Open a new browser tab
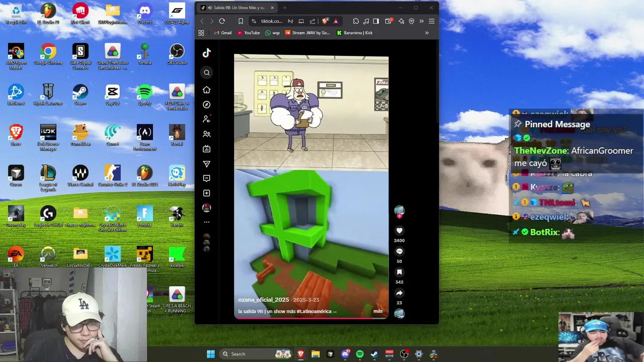 tap(284, 8)
